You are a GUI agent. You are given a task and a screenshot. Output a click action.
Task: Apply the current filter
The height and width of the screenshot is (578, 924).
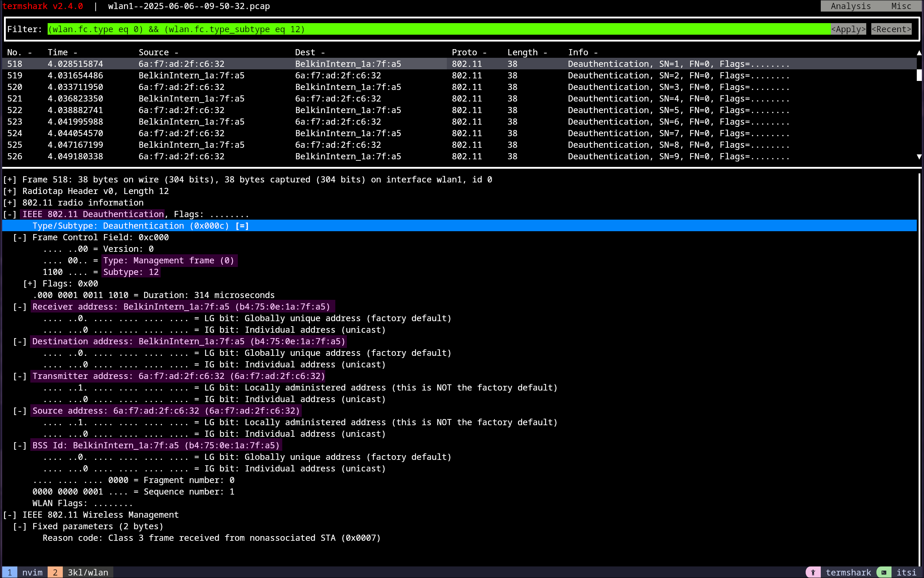(x=849, y=29)
